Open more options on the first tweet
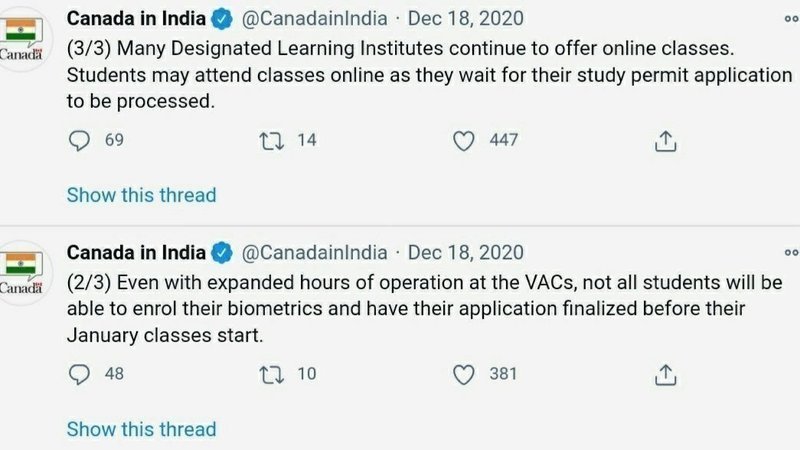This screenshot has height=450, width=800. tap(791, 19)
